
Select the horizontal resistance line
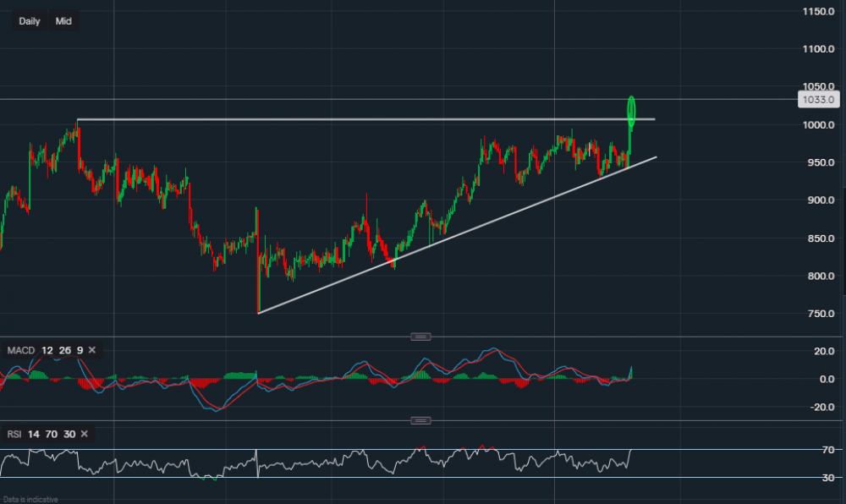pyautogui.click(x=338, y=119)
